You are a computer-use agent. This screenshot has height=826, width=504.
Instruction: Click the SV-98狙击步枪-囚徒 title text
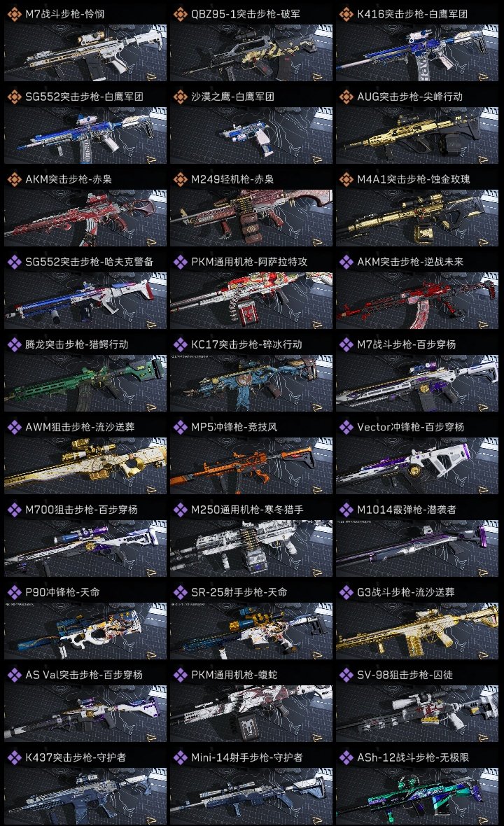pyautogui.click(x=405, y=675)
